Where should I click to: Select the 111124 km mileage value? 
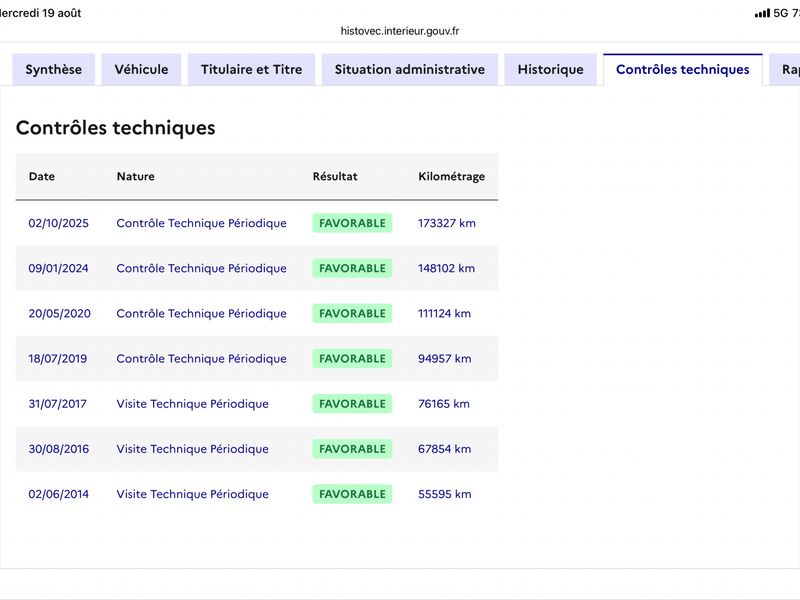tap(444, 314)
